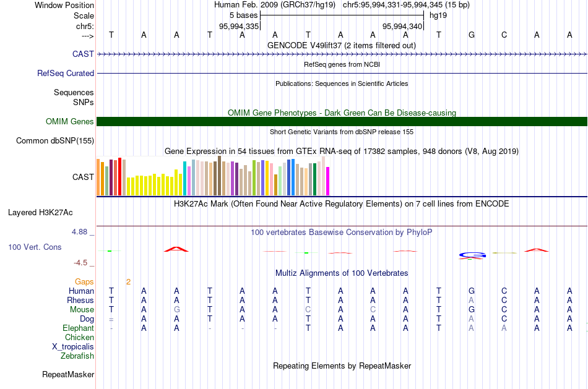Select the Dog alignment row label
This screenshot has height=389, width=588.
click(x=87, y=319)
